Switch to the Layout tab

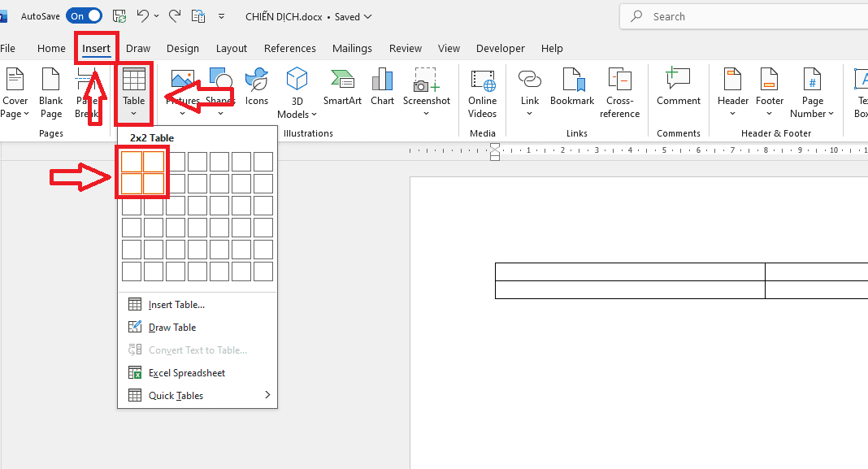point(231,49)
